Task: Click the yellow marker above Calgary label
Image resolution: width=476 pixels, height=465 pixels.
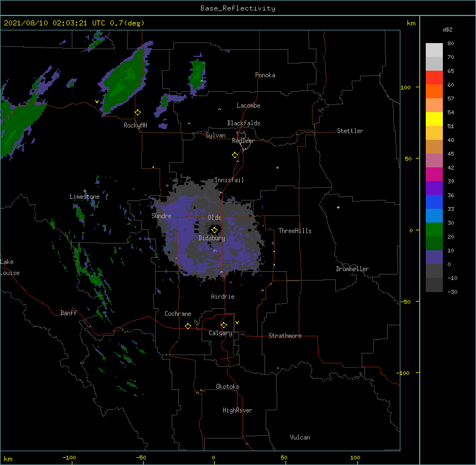Action: coord(224,325)
